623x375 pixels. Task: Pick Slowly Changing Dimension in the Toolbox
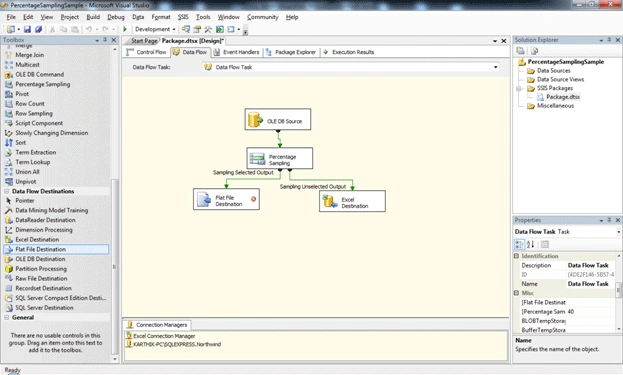click(52, 133)
